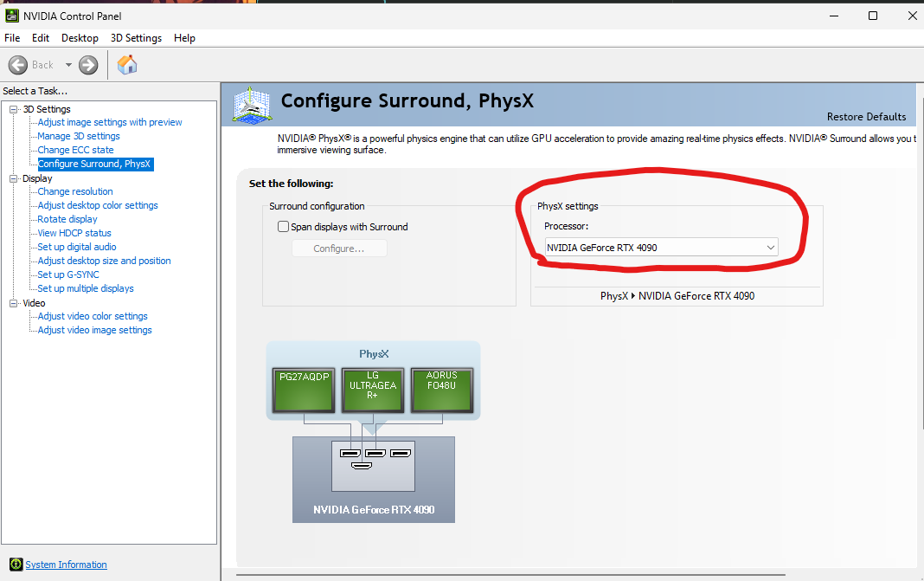The height and width of the screenshot is (581, 924).
Task: Click the System Information icon
Action: pyautogui.click(x=16, y=565)
